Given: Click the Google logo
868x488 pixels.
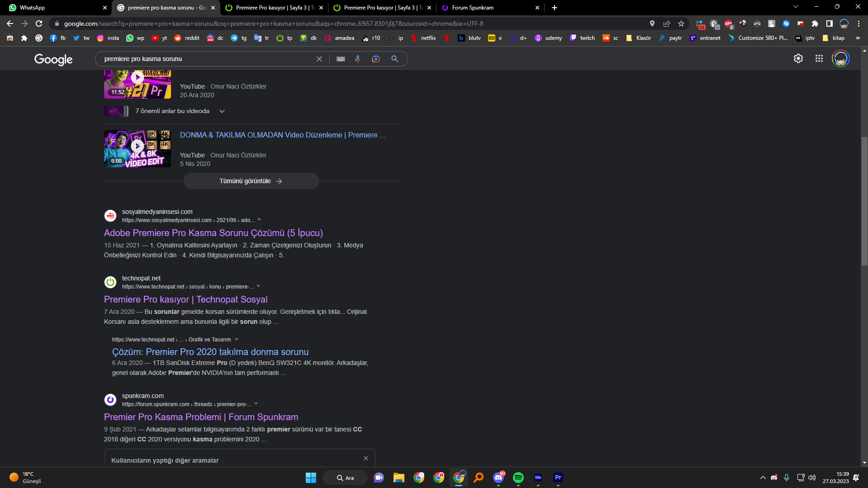Looking at the screenshot, I should coord(53,59).
